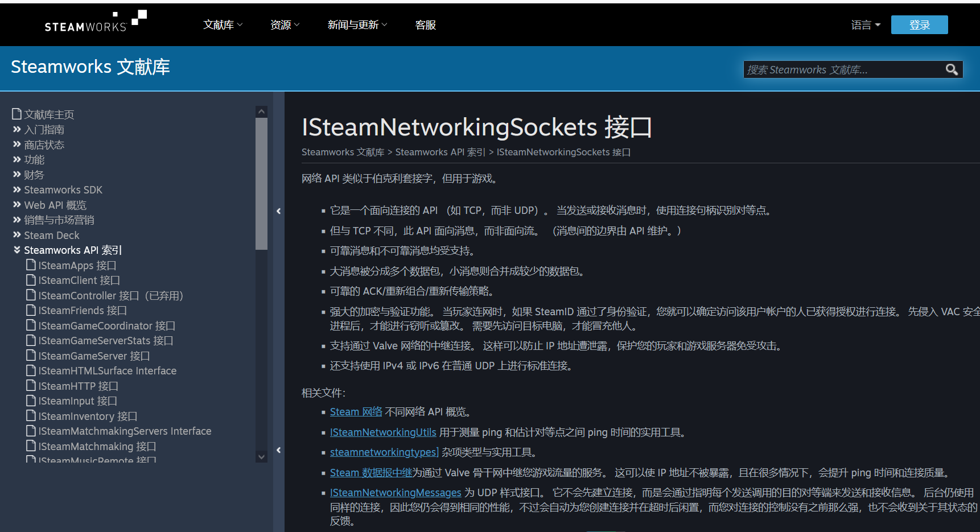980x532 pixels.
Task: Click the document icon beside ISteamClient 接口
Action: point(31,280)
